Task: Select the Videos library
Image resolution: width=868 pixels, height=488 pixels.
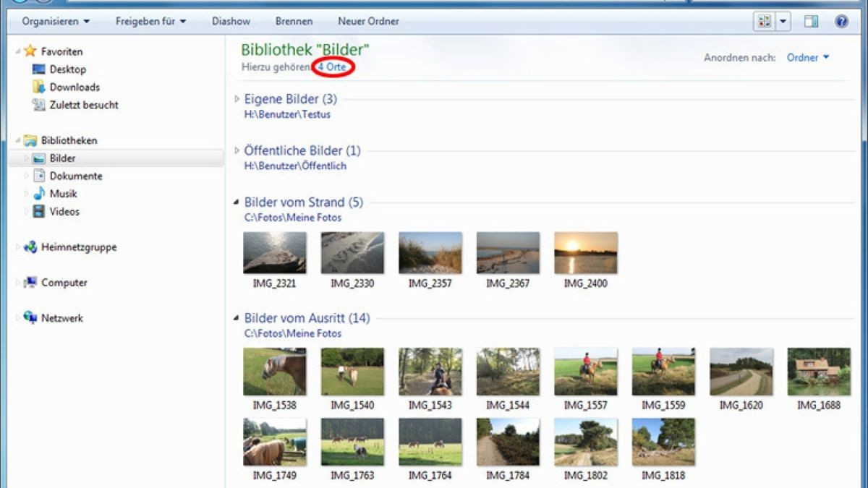Action: tap(64, 212)
